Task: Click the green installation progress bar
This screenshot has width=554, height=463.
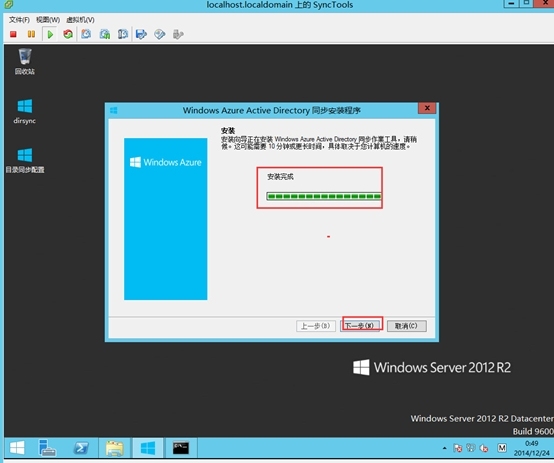Action: point(324,196)
